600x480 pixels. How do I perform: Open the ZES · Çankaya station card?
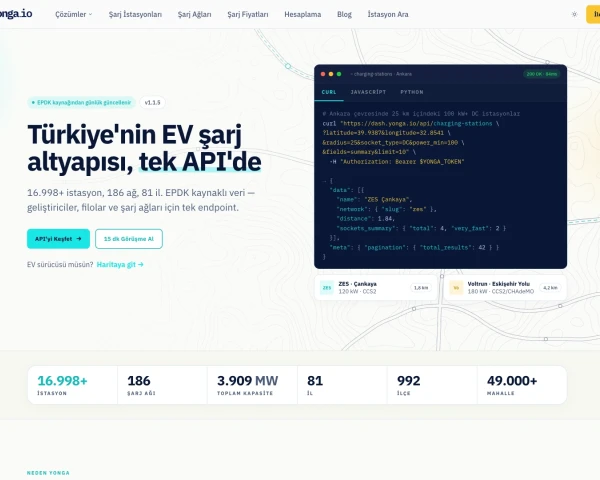click(376, 287)
